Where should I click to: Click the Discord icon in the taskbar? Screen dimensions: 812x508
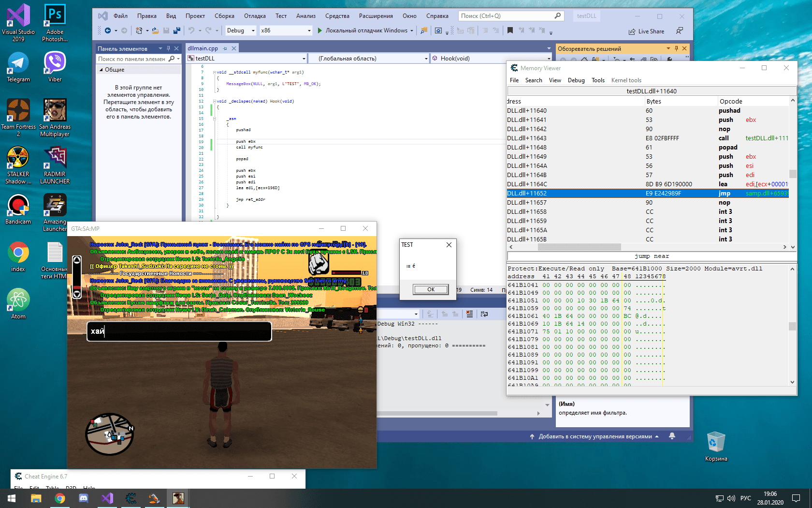(83, 498)
